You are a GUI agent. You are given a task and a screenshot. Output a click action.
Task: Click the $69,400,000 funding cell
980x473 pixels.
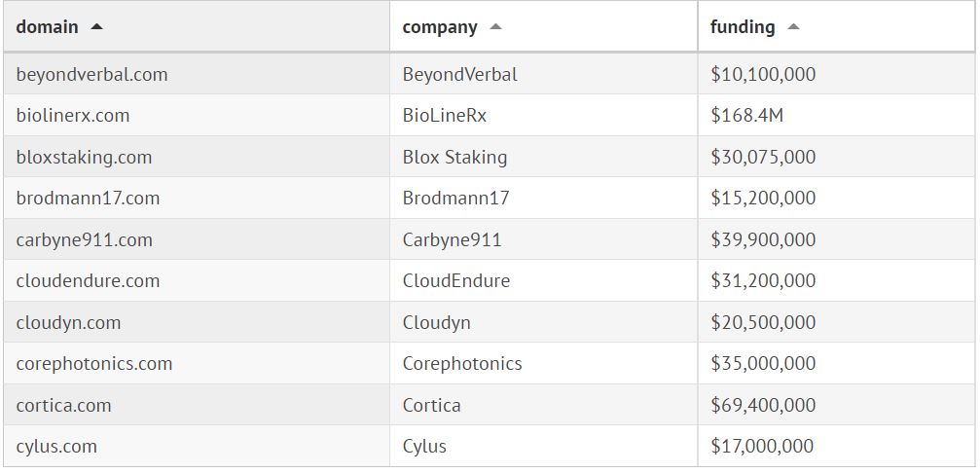[x=763, y=405]
